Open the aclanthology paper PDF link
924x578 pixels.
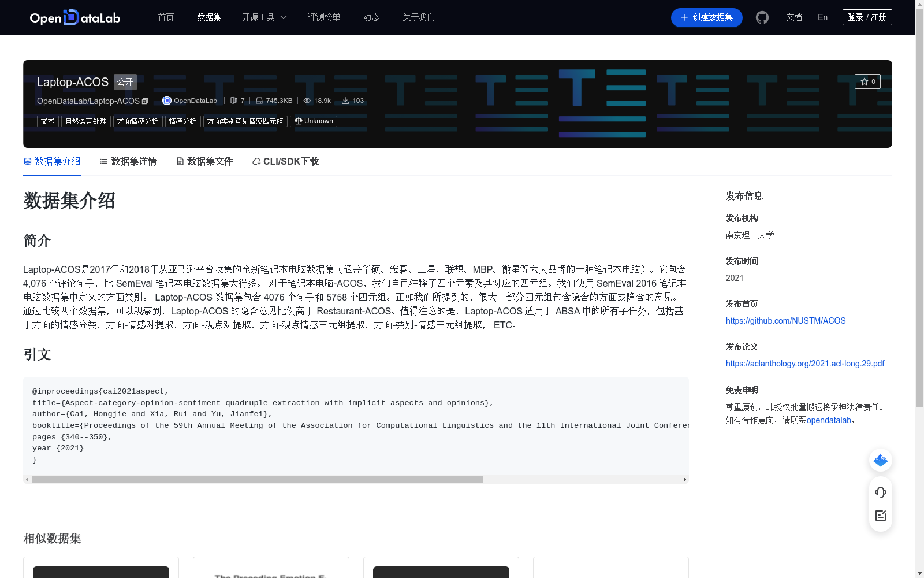coord(805,364)
